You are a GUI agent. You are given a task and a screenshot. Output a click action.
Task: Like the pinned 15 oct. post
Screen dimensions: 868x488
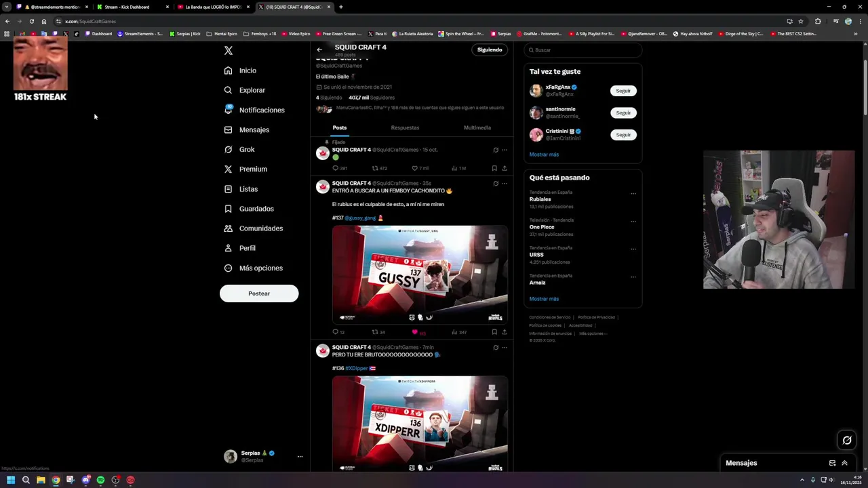coord(415,168)
